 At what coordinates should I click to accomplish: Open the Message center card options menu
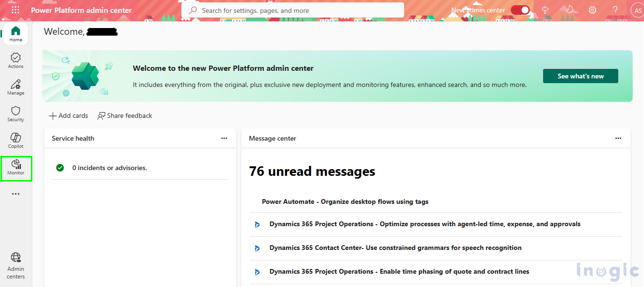coord(618,138)
